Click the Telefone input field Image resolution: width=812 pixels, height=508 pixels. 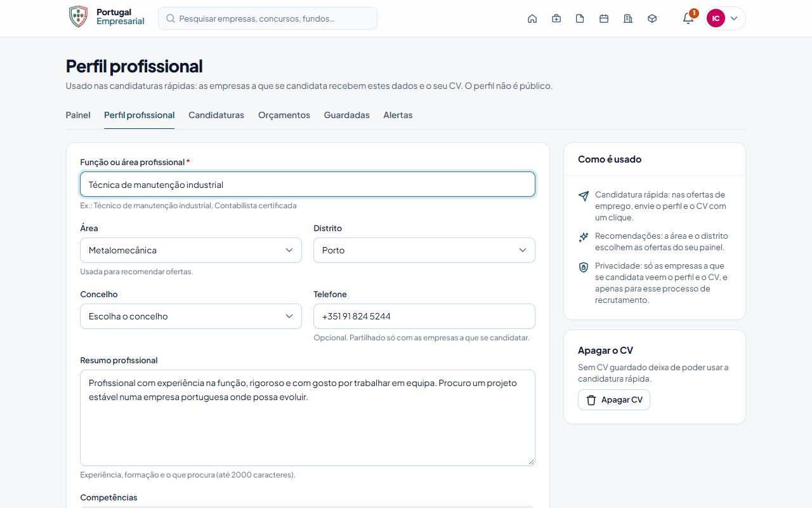(x=424, y=316)
